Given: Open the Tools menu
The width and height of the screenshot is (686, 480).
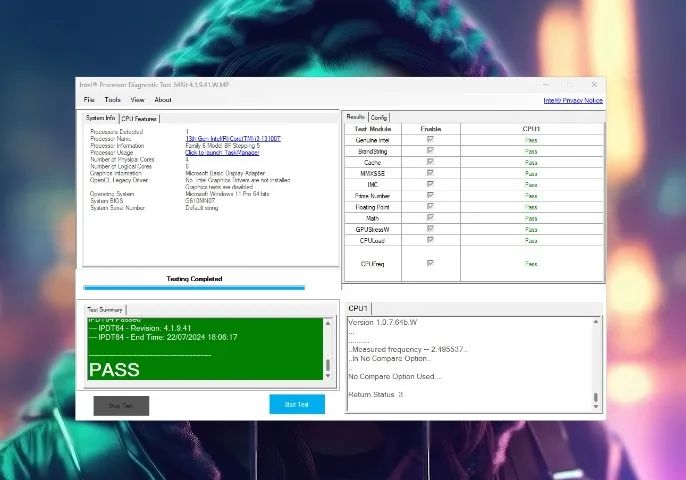Looking at the screenshot, I should point(113,100).
